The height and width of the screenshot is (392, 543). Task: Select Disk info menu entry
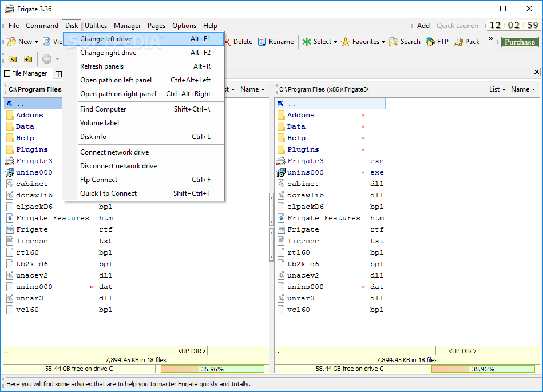(144, 137)
